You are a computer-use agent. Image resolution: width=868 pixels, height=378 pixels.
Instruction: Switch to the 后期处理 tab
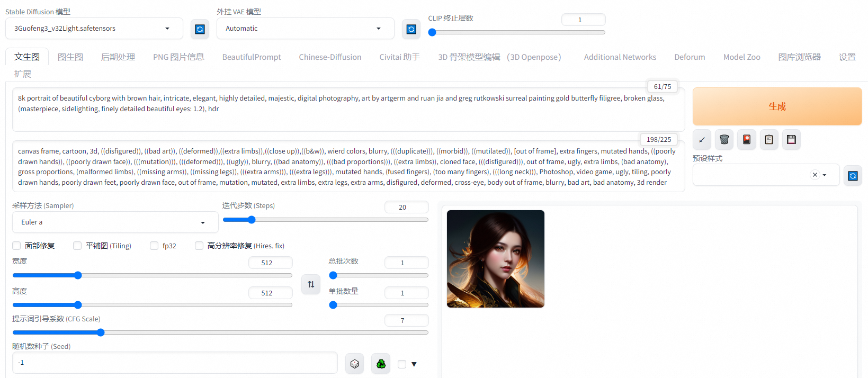pyautogui.click(x=118, y=57)
